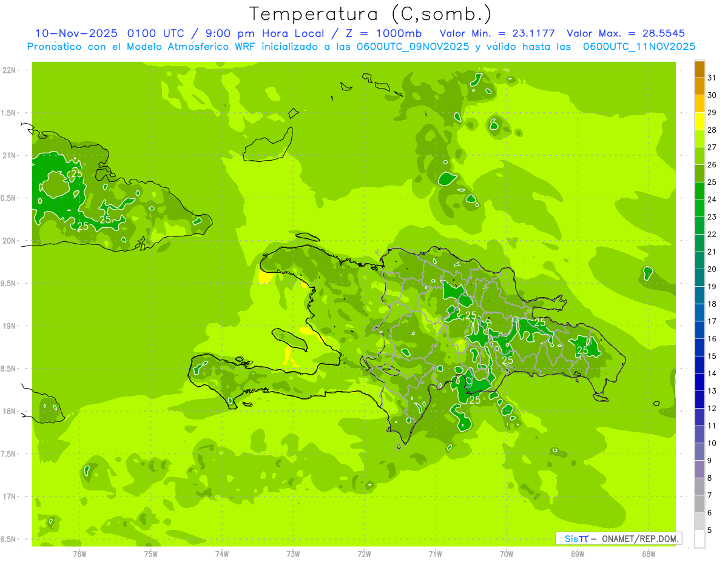
Task: Click the legend value "16"
Action: click(x=712, y=338)
